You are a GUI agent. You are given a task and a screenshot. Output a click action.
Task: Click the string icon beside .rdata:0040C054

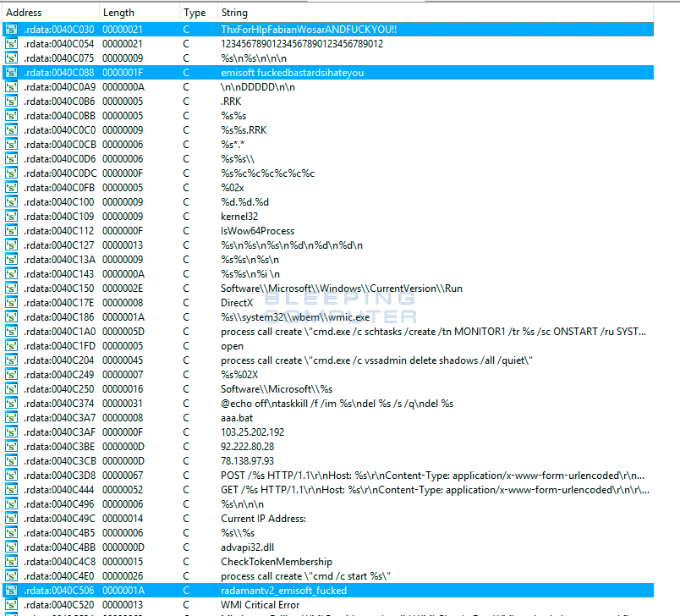click(11, 44)
